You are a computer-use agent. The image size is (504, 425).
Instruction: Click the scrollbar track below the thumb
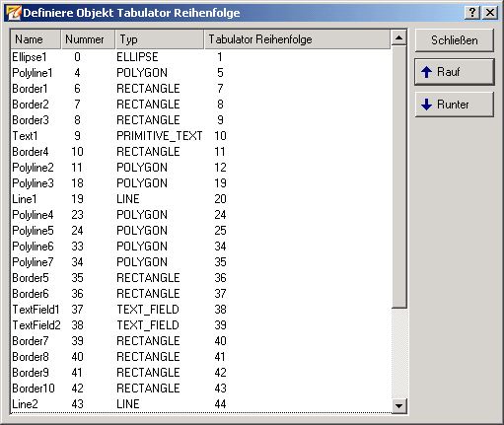[399, 353]
